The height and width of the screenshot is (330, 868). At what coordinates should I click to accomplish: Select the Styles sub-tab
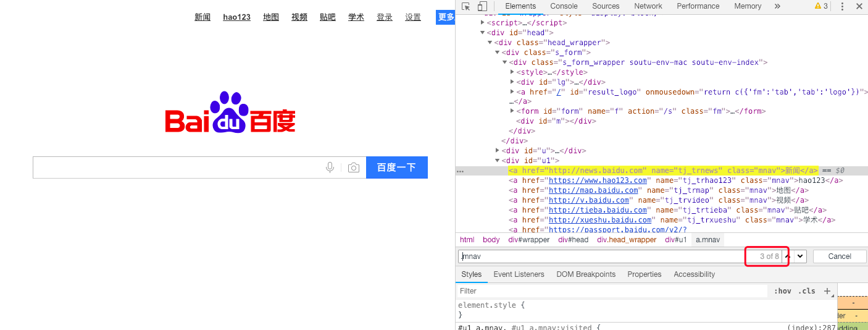[472, 274]
